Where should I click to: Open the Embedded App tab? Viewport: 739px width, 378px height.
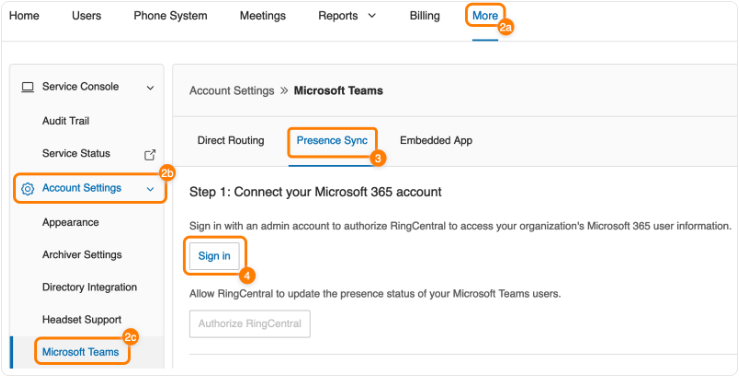(436, 140)
